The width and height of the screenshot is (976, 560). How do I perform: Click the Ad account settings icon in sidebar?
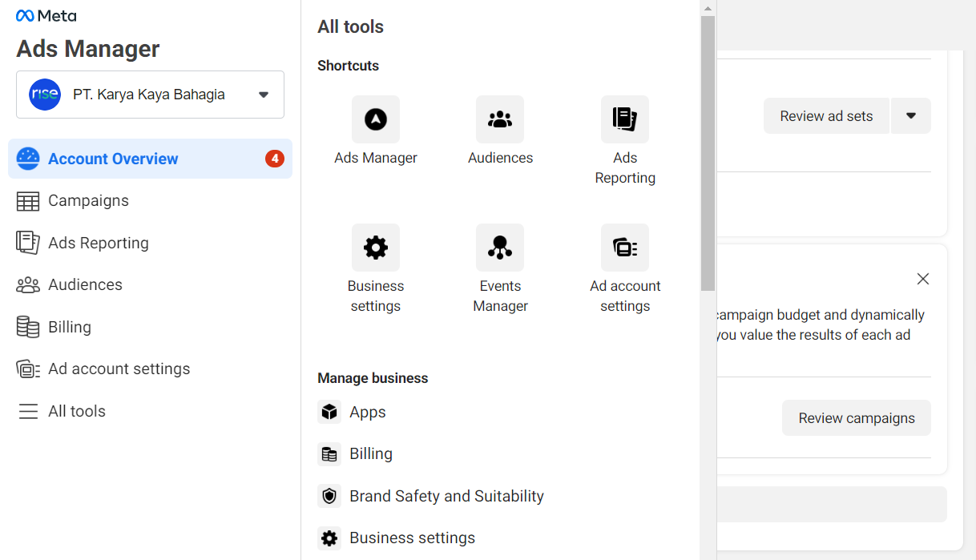(x=28, y=369)
